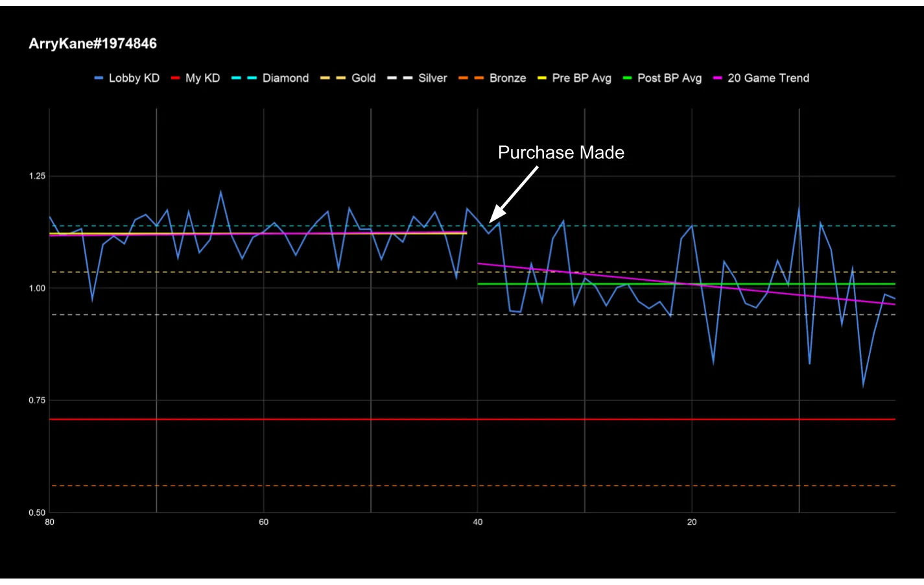
Task: Click the white arrow pointing at the line
Action: click(513, 195)
